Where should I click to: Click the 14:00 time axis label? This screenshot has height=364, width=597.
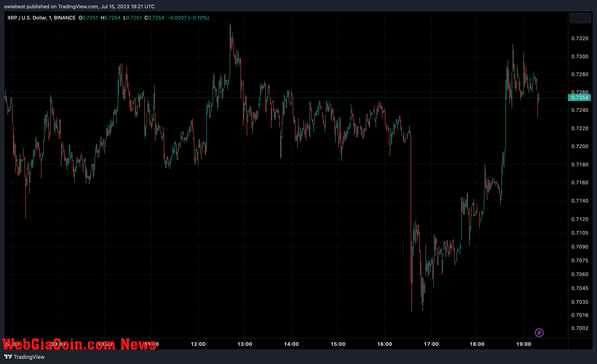[x=291, y=344]
